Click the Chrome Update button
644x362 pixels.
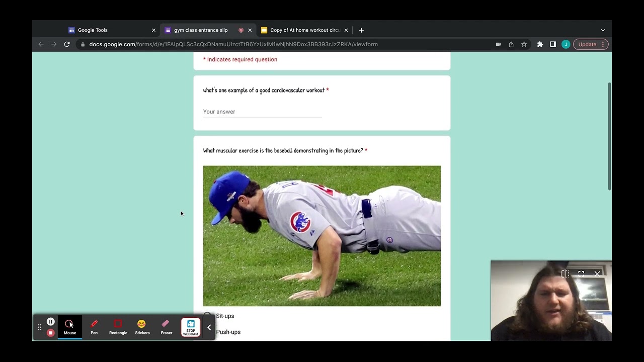pyautogui.click(x=591, y=44)
